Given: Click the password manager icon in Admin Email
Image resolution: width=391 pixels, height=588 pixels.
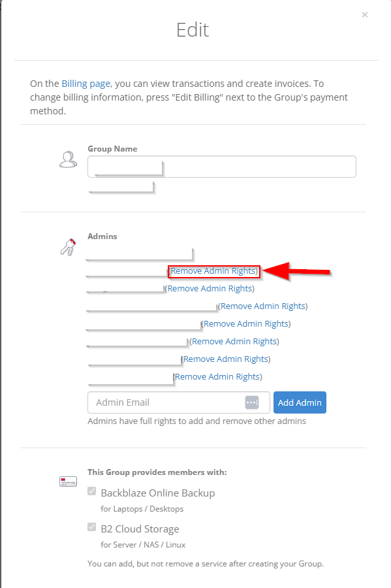Looking at the screenshot, I should tap(252, 402).
